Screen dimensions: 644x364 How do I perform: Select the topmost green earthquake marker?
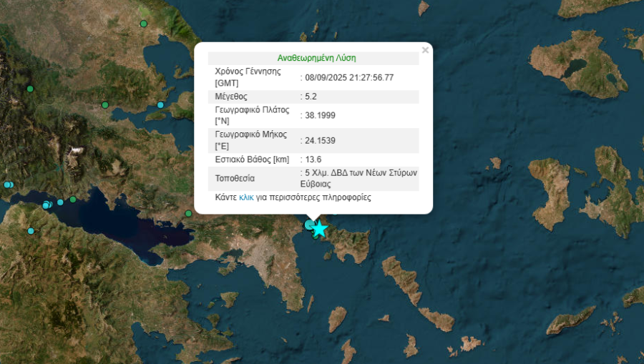point(143,24)
